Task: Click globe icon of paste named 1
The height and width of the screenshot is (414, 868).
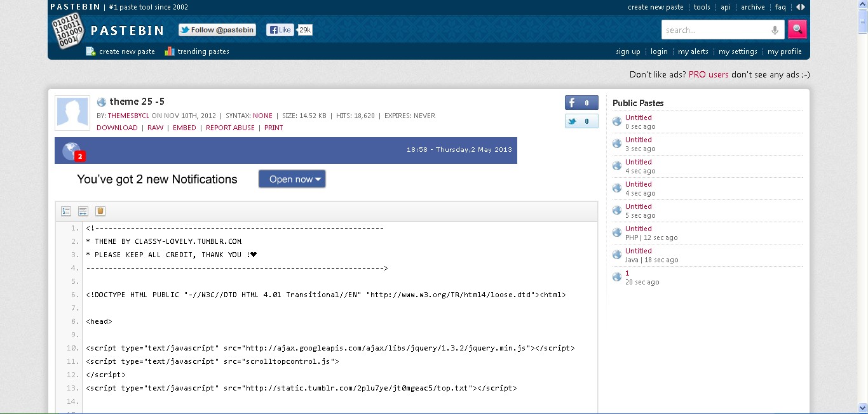Action: [x=617, y=277]
